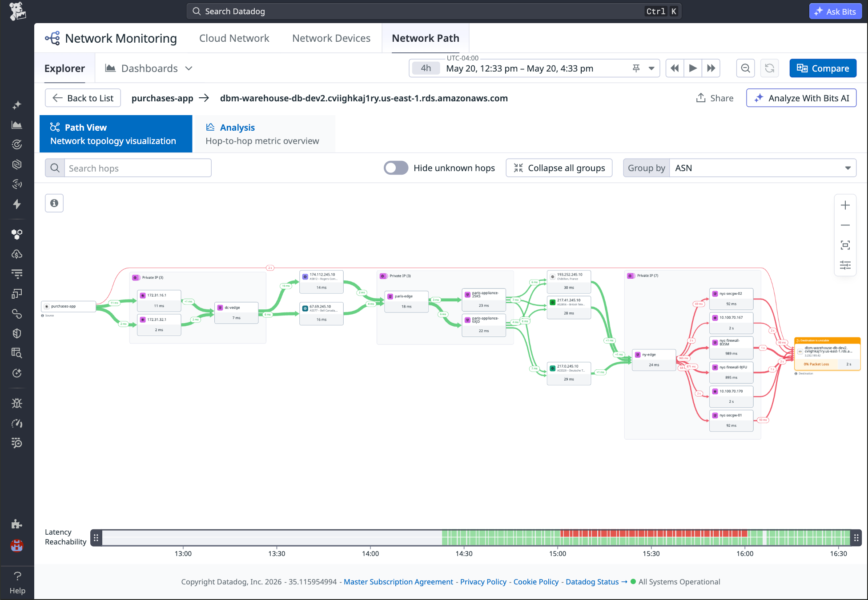
Task: Open the hexagon cluster Infrastructure sidebar icon
Action: (x=17, y=234)
